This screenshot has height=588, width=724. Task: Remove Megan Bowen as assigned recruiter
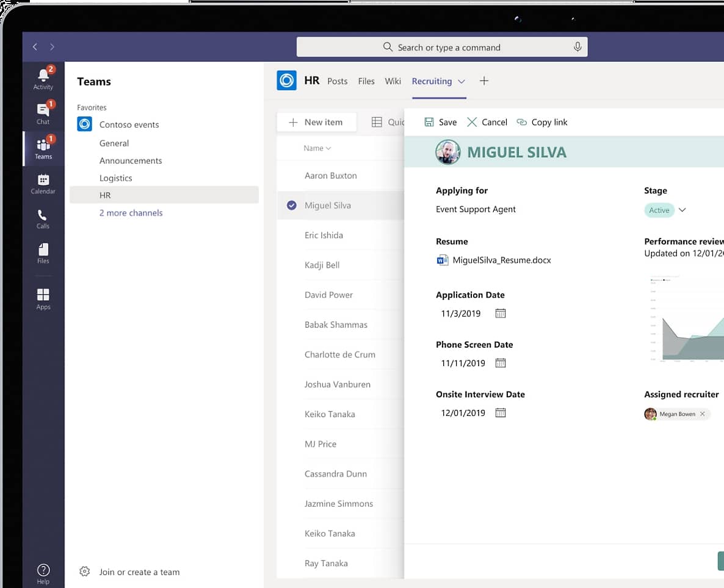point(702,414)
